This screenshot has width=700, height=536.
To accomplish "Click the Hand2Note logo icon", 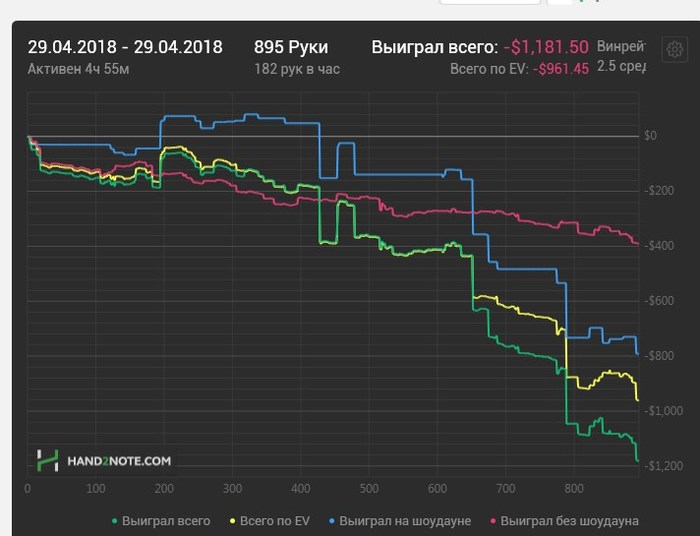I will [48, 460].
